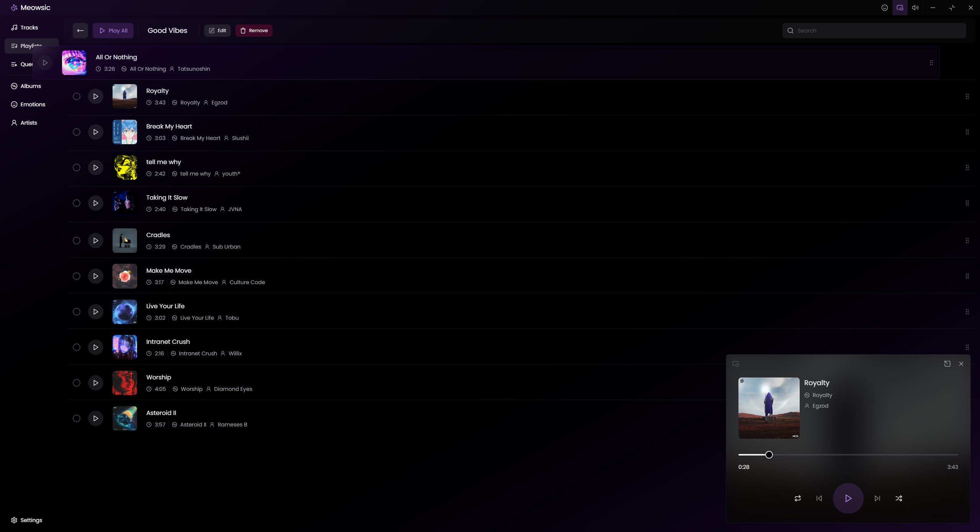Skip to the next track in mini player
This screenshot has width=980, height=532.
tap(877, 498)
